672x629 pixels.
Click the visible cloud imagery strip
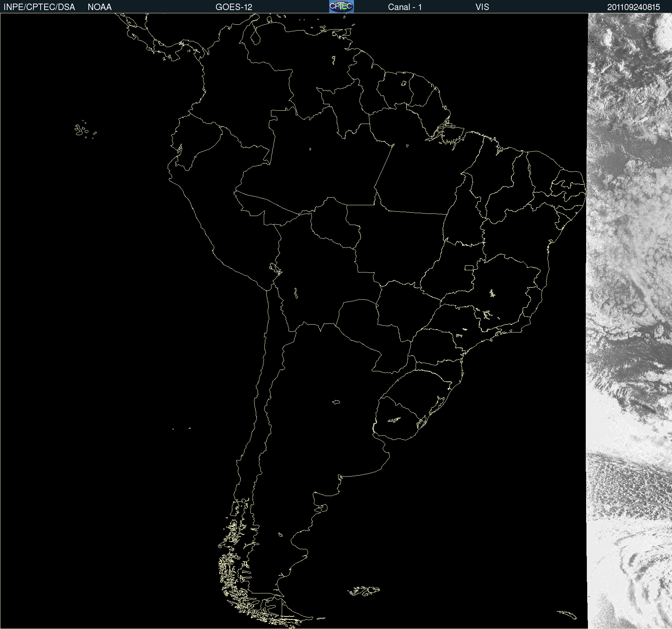[x=629, y=321]
